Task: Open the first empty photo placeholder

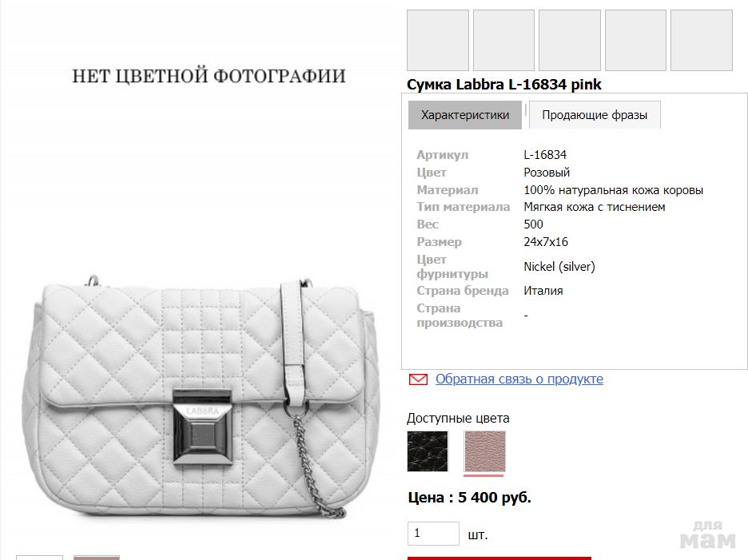Action: pyautogui.click(x=438, y=41)
